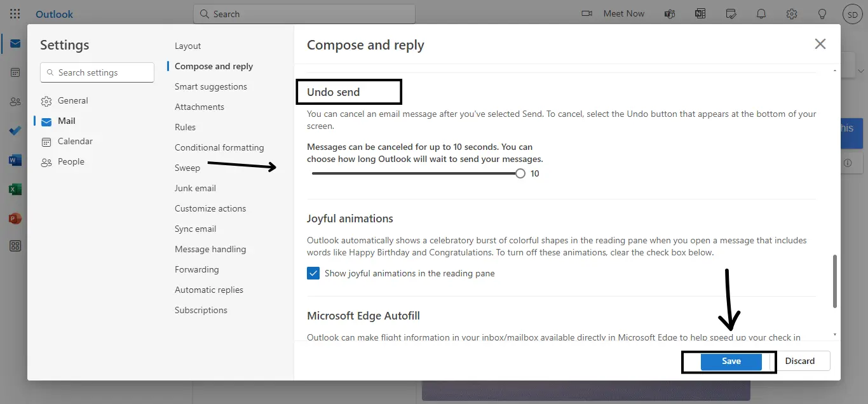
Task: Open Forwarding settings
Action: [x=197, y=269]
